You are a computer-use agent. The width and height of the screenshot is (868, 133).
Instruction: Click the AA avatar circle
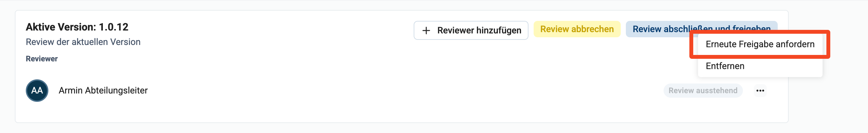click(37, 91)
